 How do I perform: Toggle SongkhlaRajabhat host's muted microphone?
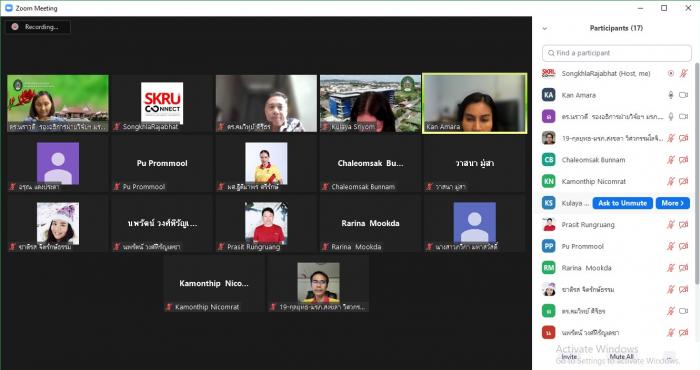pos(683,73)
